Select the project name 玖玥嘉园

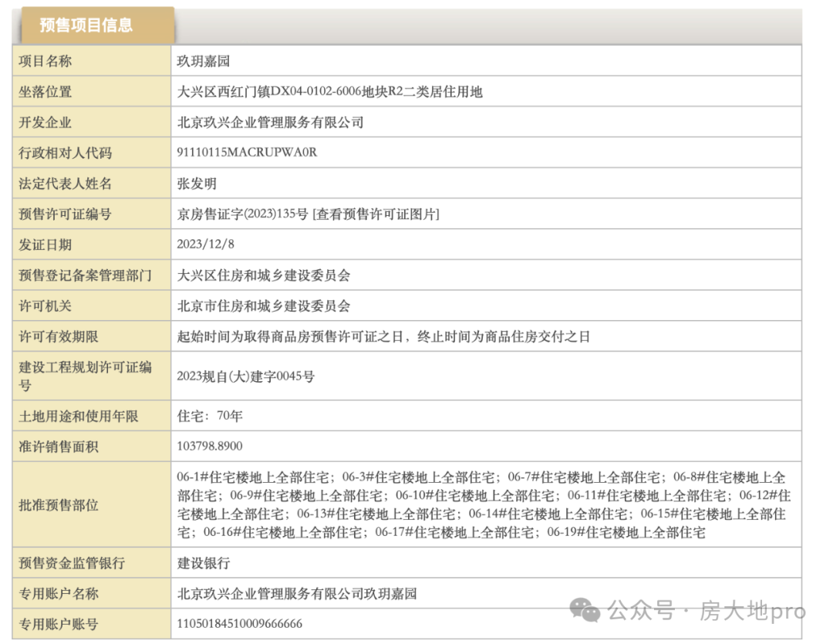[204, 61]
